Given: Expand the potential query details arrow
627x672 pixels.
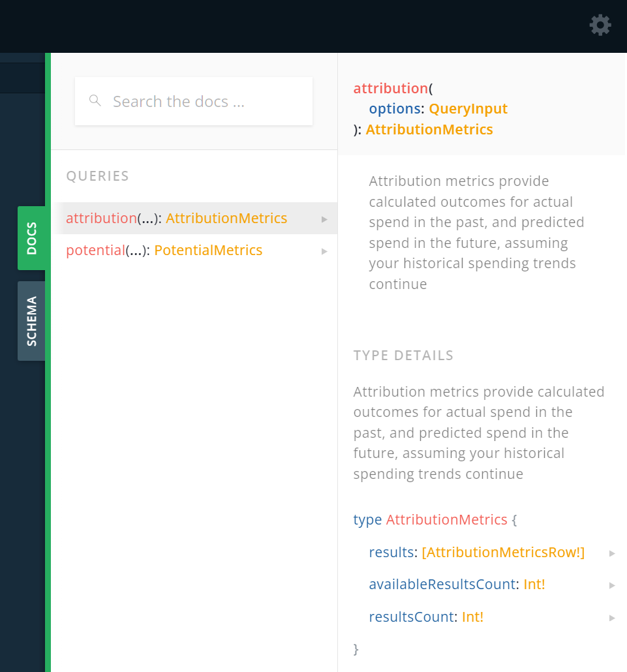Looking at the screenshot, I should (324, 251).
